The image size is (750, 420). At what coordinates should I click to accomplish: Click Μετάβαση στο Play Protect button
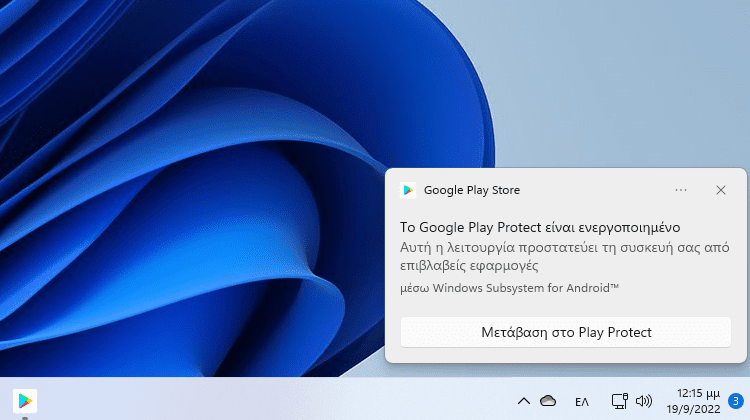coord(566,332)
